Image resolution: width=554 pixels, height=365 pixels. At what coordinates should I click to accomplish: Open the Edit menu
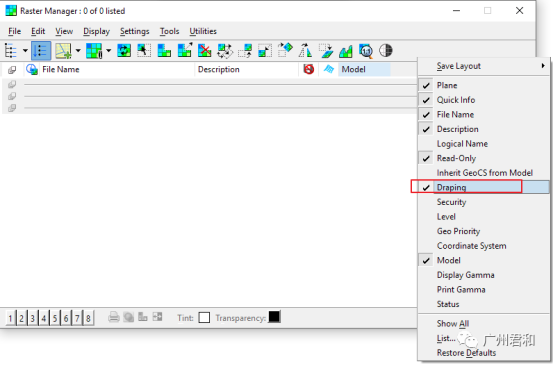(38, 31)
